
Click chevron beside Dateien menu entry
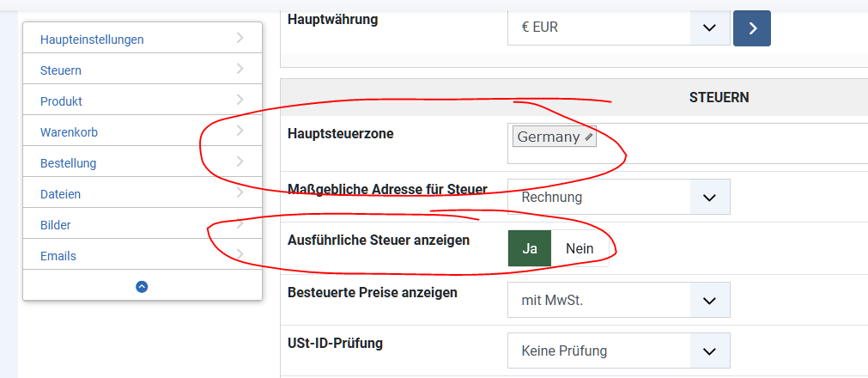[240, 192]
